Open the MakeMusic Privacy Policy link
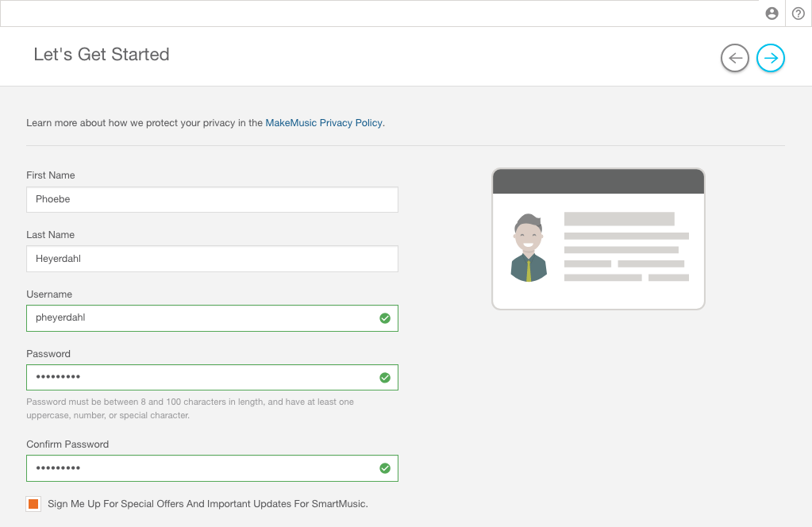 [324, 123]
